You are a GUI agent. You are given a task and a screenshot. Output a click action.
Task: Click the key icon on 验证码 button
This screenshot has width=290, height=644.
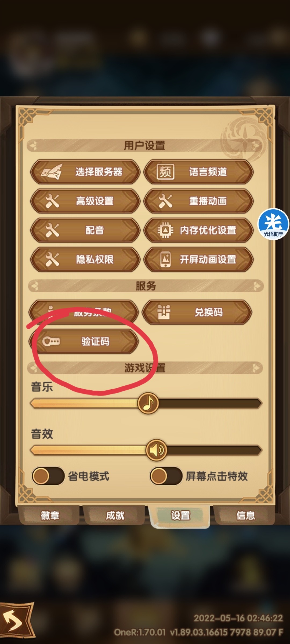pos(51,341)
